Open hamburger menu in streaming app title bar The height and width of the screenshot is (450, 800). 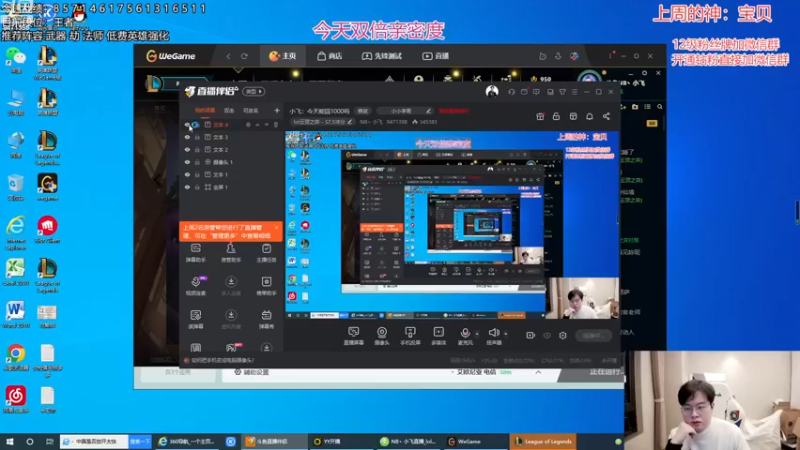tap(574, 92)
